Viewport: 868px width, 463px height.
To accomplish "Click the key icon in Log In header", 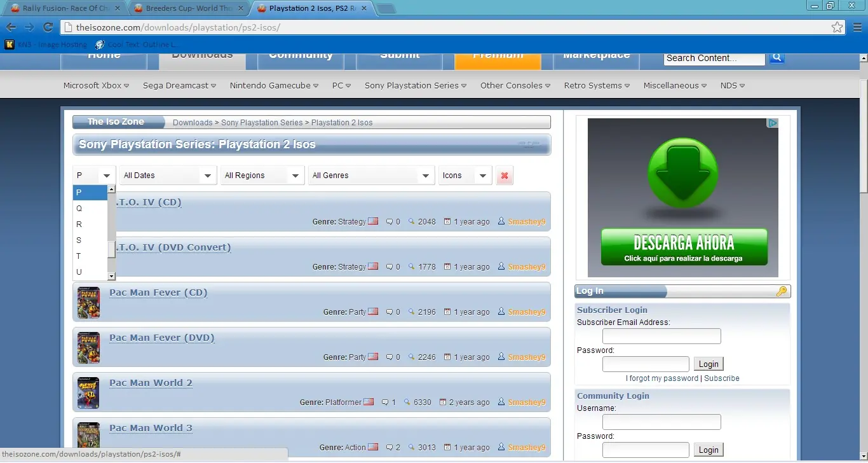I will (x=782, y=291).
